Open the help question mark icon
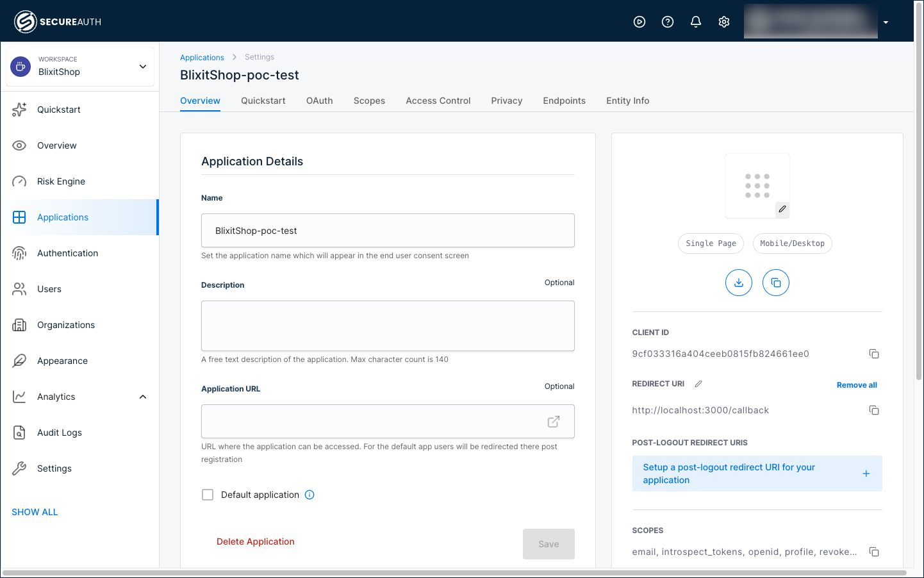 tap(668, 22)
